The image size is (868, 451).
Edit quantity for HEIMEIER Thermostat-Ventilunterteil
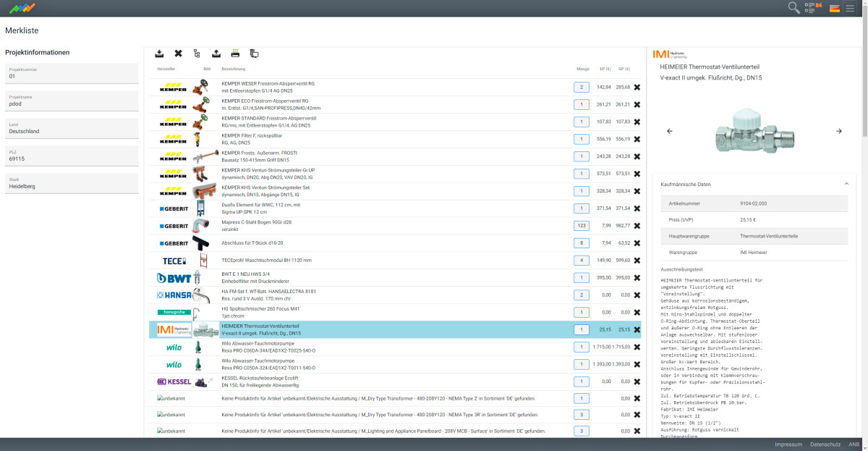coord(582,330)
